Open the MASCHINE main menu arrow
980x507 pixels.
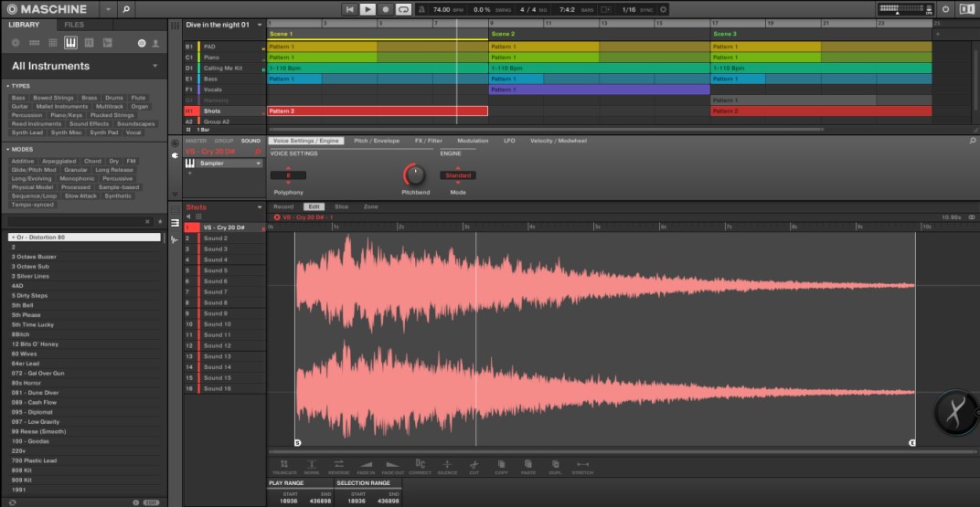click(x=108, y=9)
